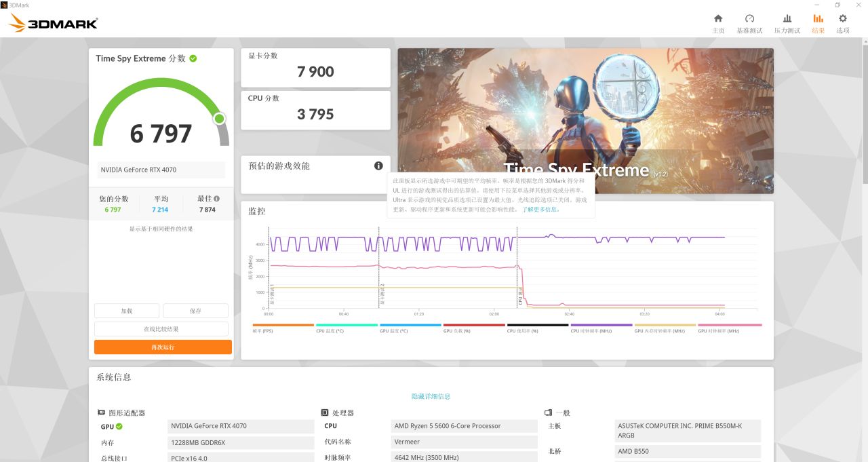Image resolution: width=868 pixels, height=462 pixels.
Task: Toggle the GPU 内存时钟频率 (MHz) legend
Action: point(665,328)
